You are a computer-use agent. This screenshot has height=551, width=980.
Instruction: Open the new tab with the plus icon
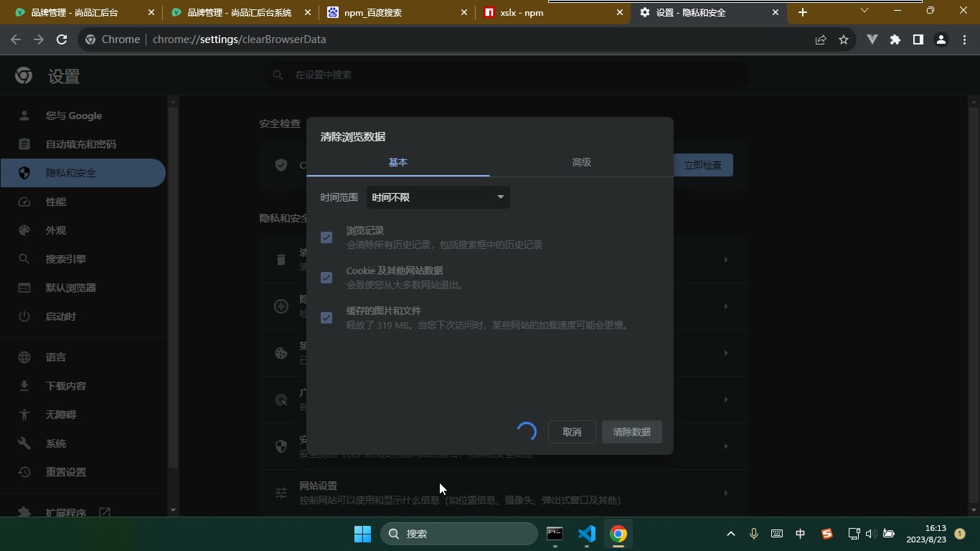tap(803, 12)
